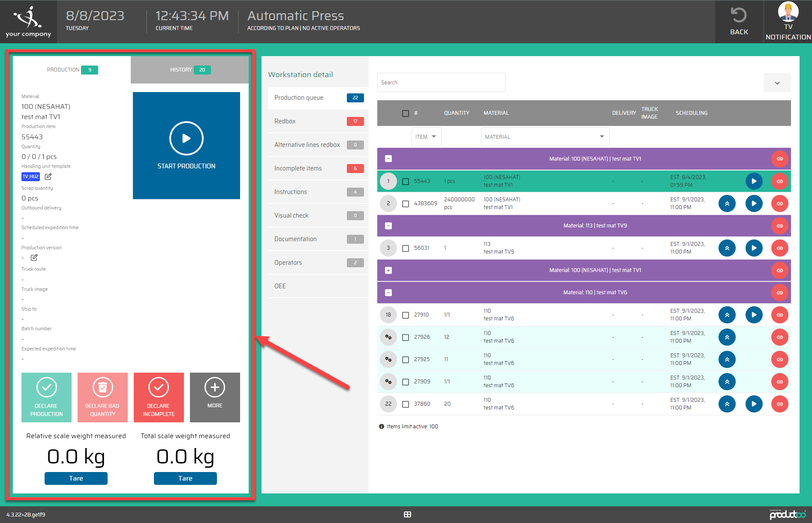
Task: Switch to the History tab
Action: tap(189, 70)
